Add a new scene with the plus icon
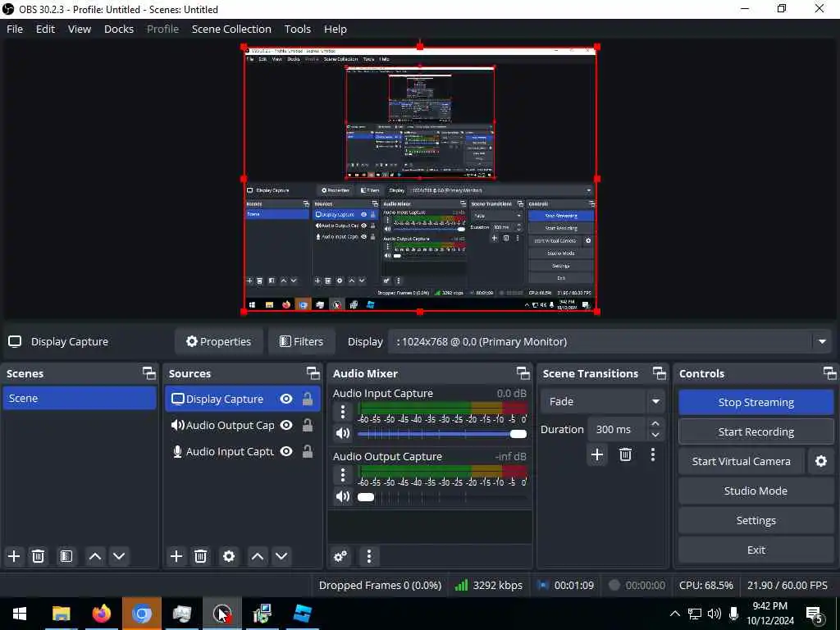The height and width of the screenshot is (630, 840). [x=14, y=556]
